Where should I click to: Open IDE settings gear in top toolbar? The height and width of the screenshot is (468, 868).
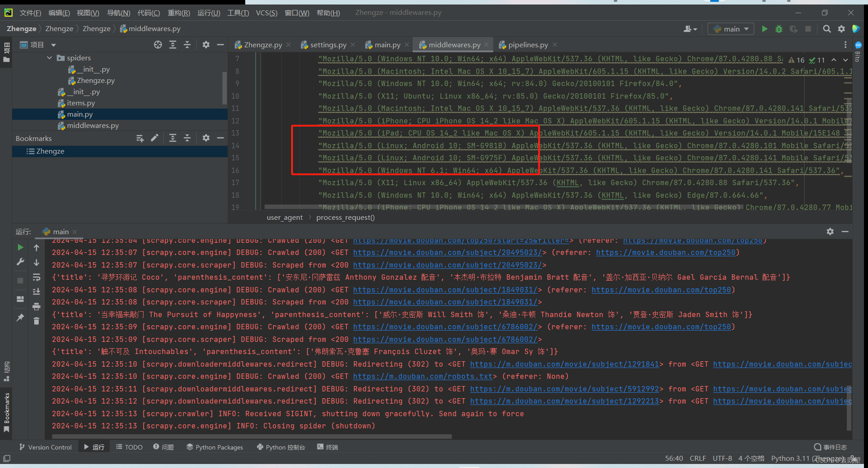click(x=841, y=29)
